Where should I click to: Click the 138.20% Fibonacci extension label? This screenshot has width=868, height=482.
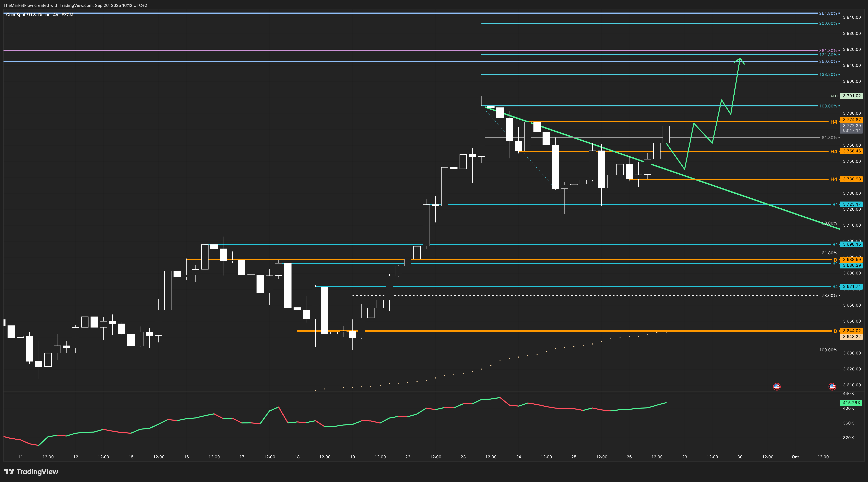[828, 74]
